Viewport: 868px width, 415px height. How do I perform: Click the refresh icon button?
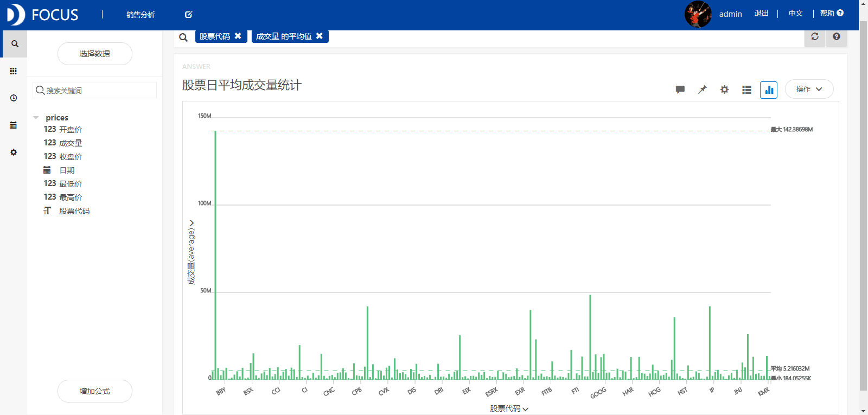point(815,36)
